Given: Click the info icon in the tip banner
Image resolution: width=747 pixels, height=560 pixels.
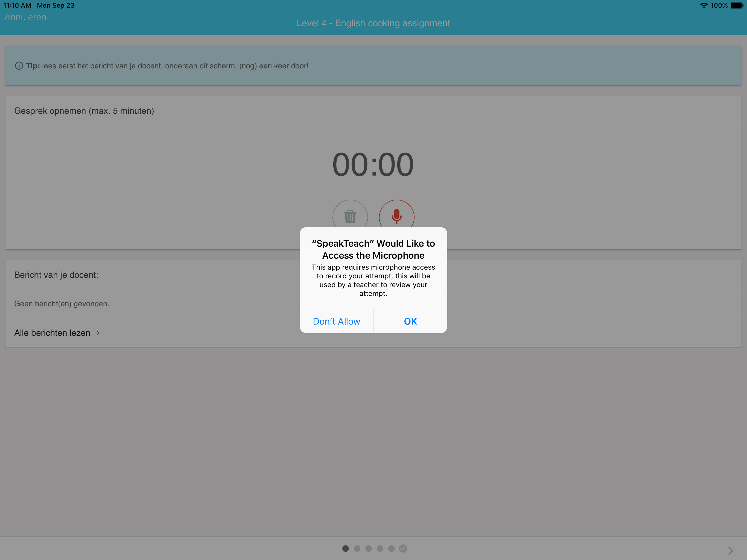Looking at the screenshot, I should pyautogui.click(x=19, y=66).
